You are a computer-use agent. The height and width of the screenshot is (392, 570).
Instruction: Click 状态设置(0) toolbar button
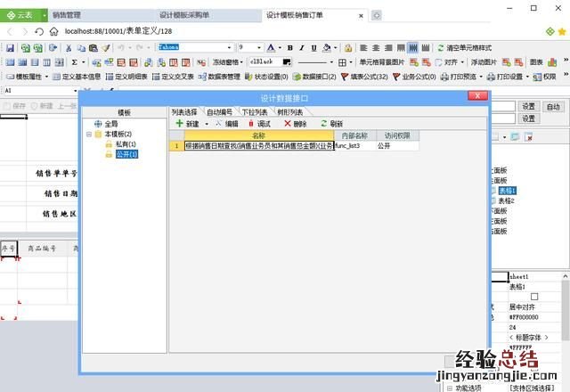click(266, 77)
